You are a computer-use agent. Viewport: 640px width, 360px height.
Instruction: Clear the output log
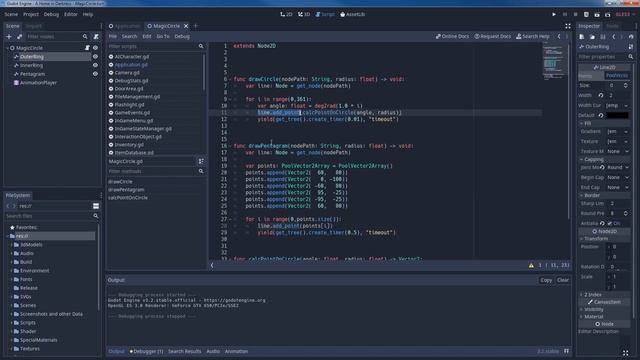point(563,280)
